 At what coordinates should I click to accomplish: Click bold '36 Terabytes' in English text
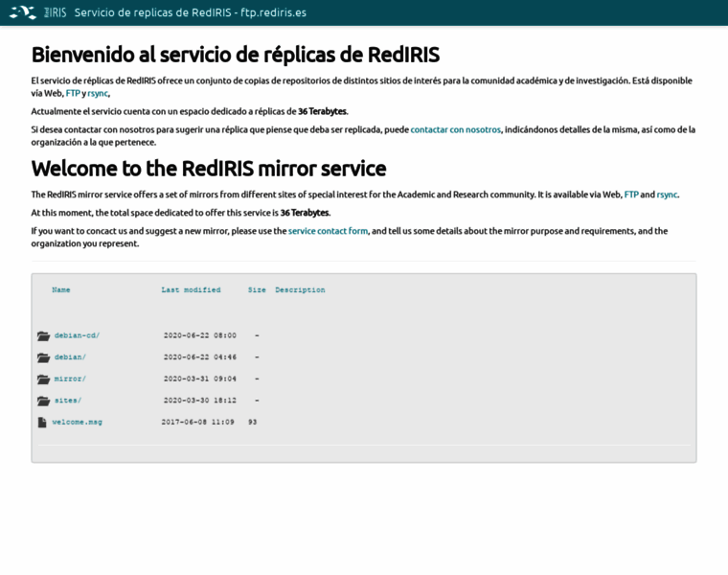(305, 213)
